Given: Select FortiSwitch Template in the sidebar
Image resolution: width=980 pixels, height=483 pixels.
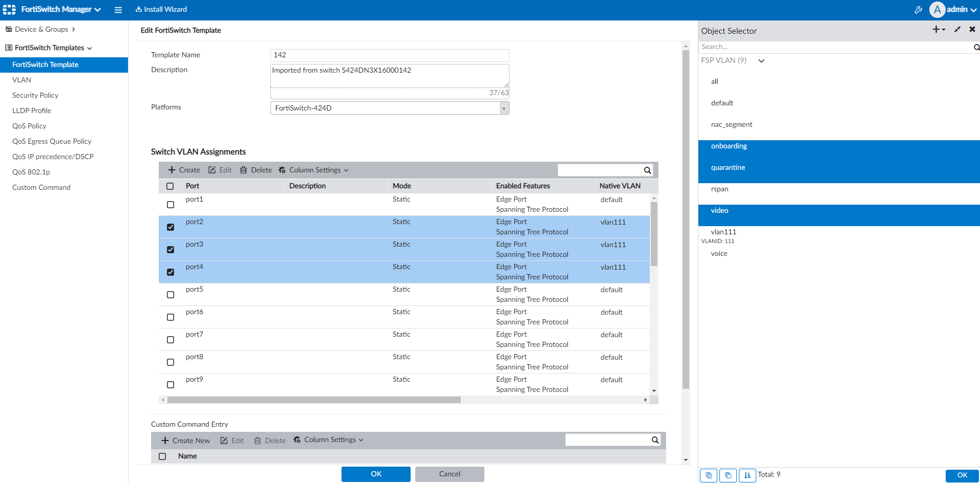Looking at the screenshot, I should pyautogui.click(x=64, y=64).
